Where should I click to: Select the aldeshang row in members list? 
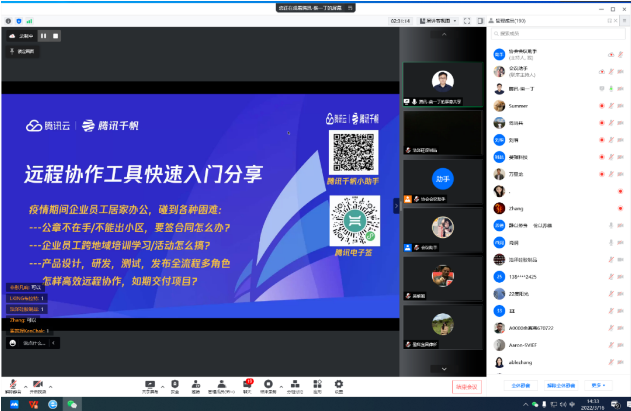pos(559,362)
